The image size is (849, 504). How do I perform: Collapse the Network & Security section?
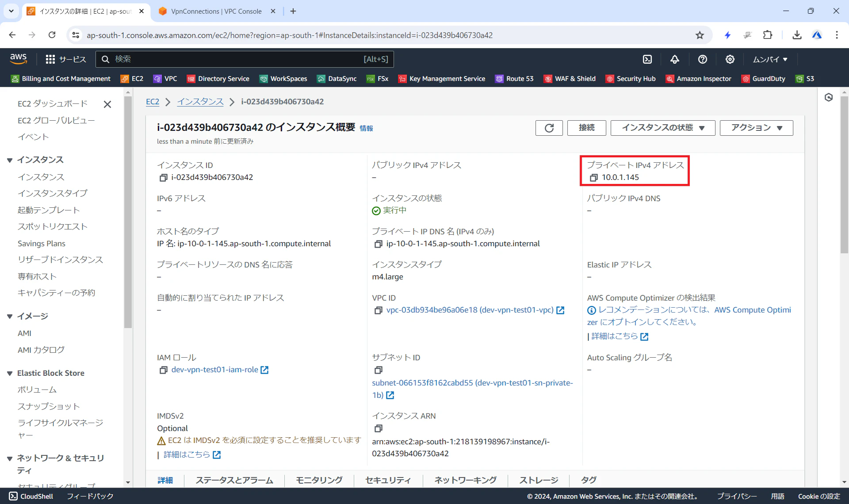point(10,458)
